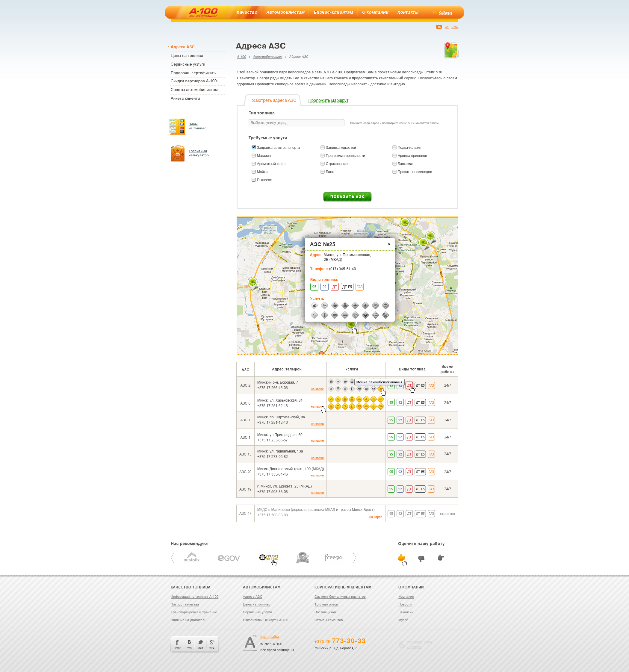
Task: Switch to the Проложить маршрут tab
Action: [328, 100]
